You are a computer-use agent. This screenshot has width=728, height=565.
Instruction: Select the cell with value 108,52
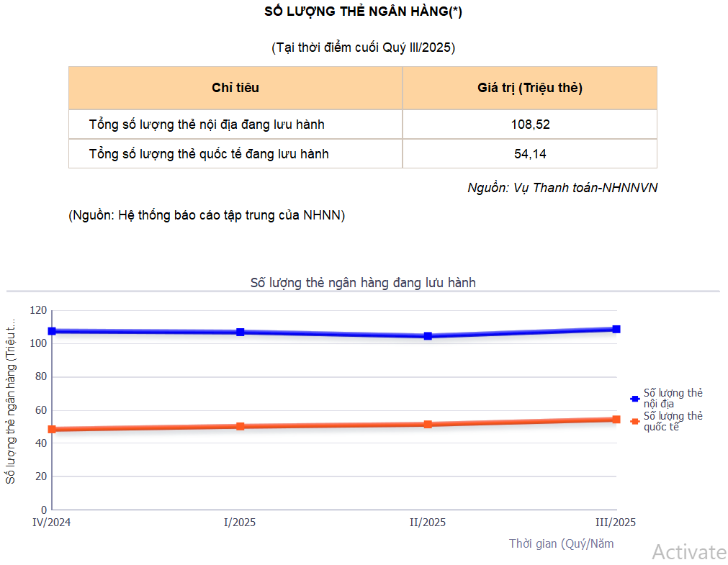pyautogui.click(x=530, y=125)
